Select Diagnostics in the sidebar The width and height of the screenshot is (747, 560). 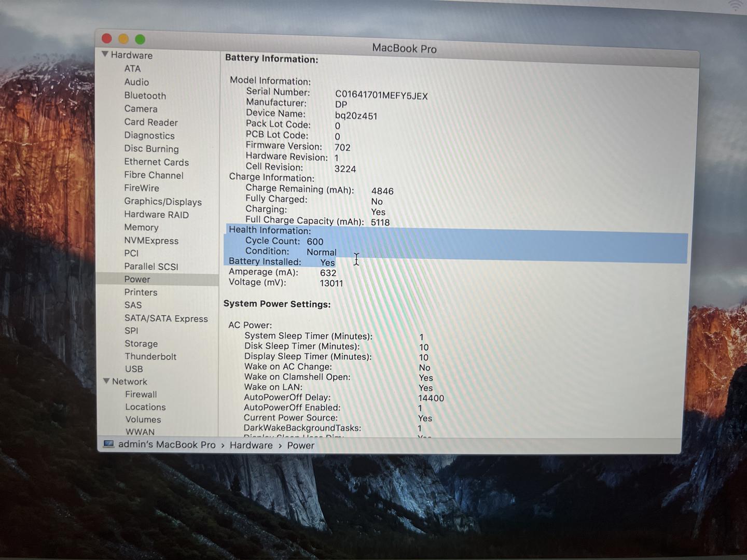[149, 135]
